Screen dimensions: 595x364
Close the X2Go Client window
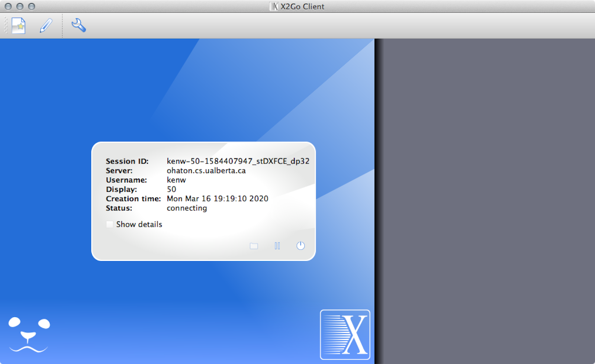point(8,6)
